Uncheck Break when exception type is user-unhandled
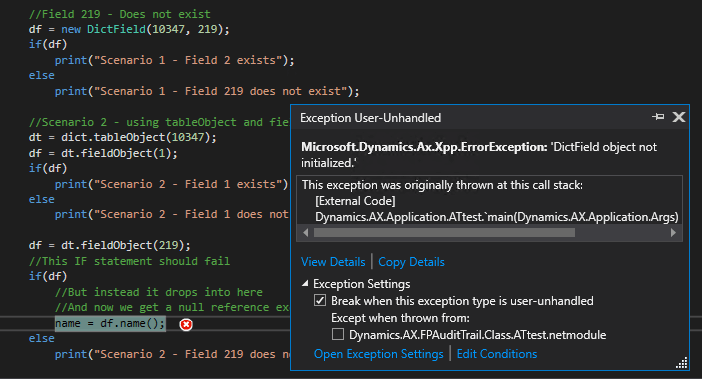 320,300
